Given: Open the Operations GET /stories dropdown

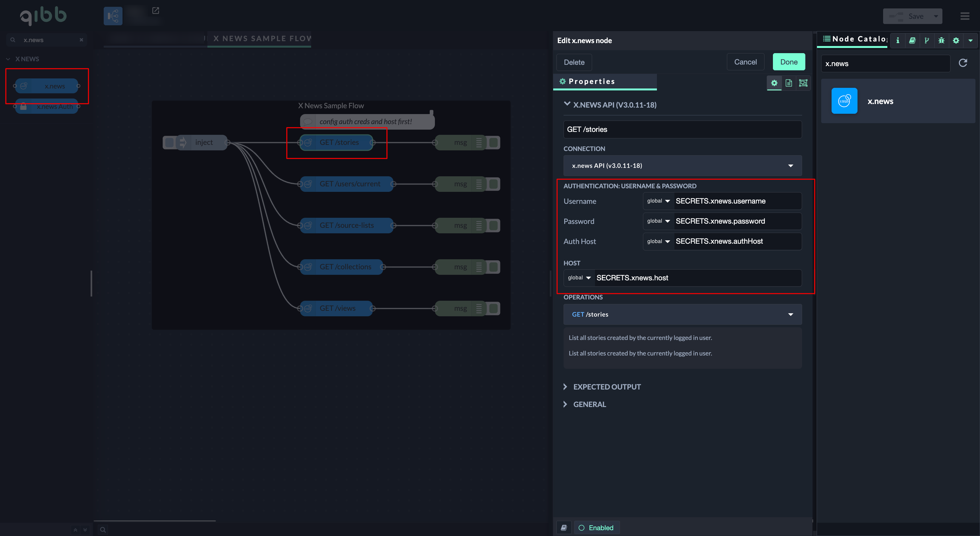Looking at the screenshot, I should tap(682, 314).
